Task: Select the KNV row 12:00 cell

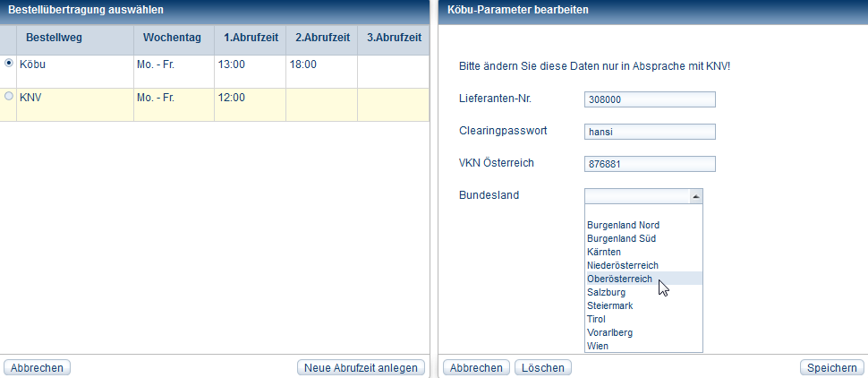Action: coord(250,97)
